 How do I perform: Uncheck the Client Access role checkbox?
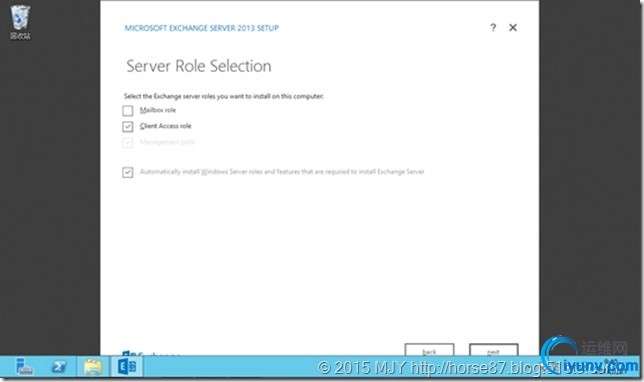pyautogui.click(x=128, y=126)
